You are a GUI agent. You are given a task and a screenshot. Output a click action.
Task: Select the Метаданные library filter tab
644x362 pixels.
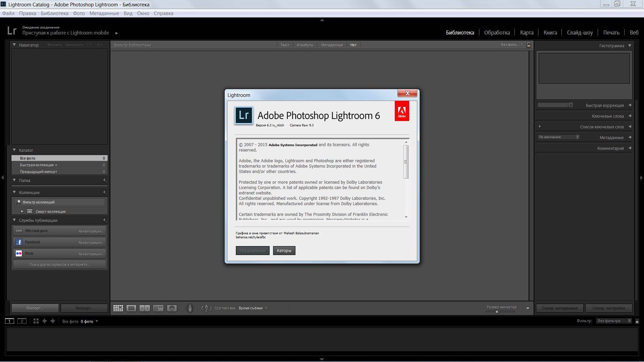coord(332,45)
